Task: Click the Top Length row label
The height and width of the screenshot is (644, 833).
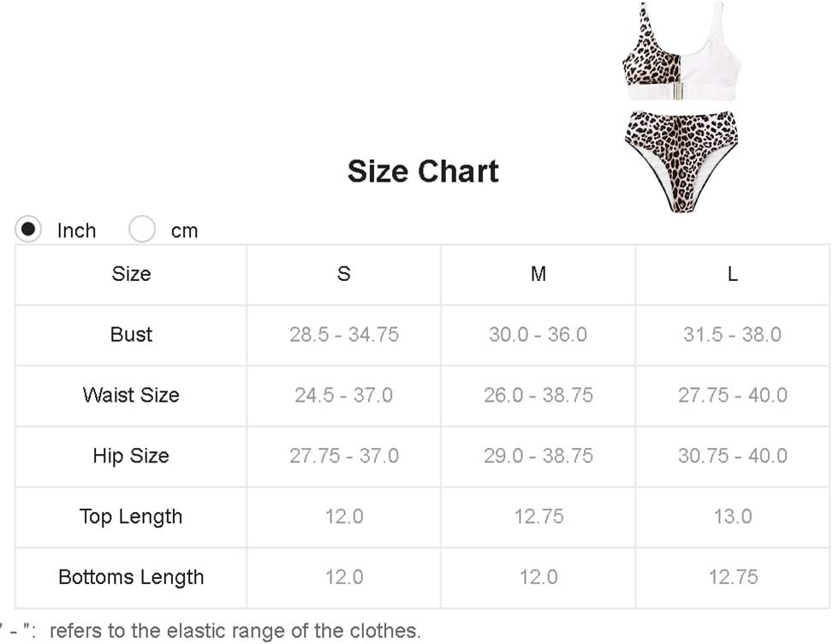Action: (131, 516)
